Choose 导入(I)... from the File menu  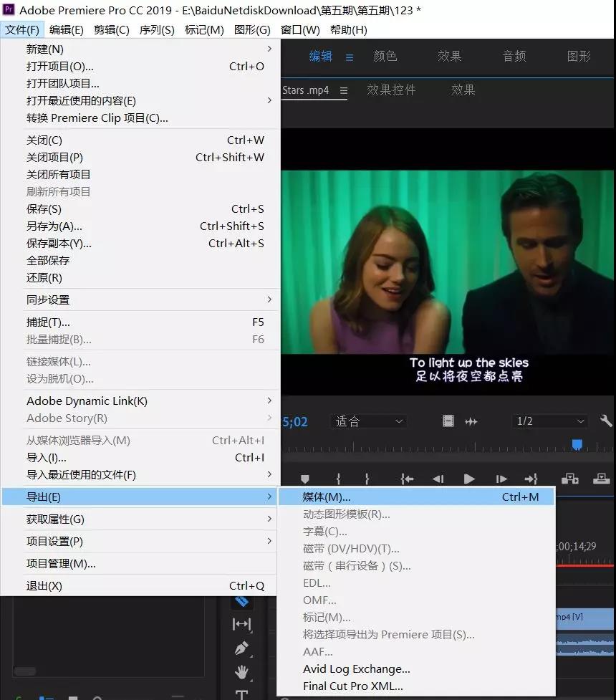tap(140, 458)
